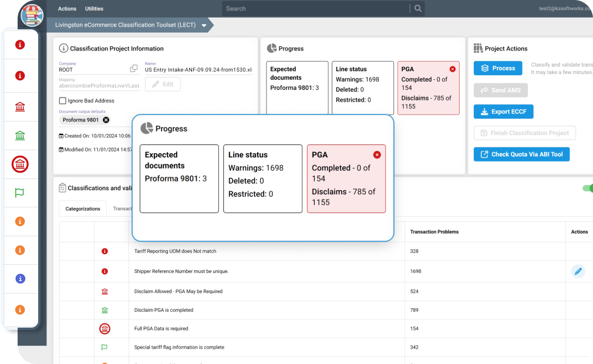Click "Shipper Reference Number must be unique." text
The image size is (593, 364).
click(181, 271)
